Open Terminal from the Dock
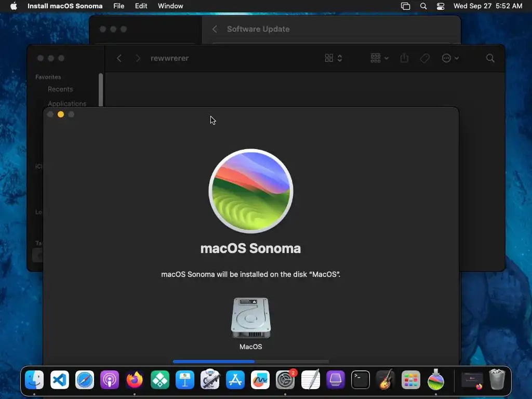 pyautogui.click(x=361, y=380)
